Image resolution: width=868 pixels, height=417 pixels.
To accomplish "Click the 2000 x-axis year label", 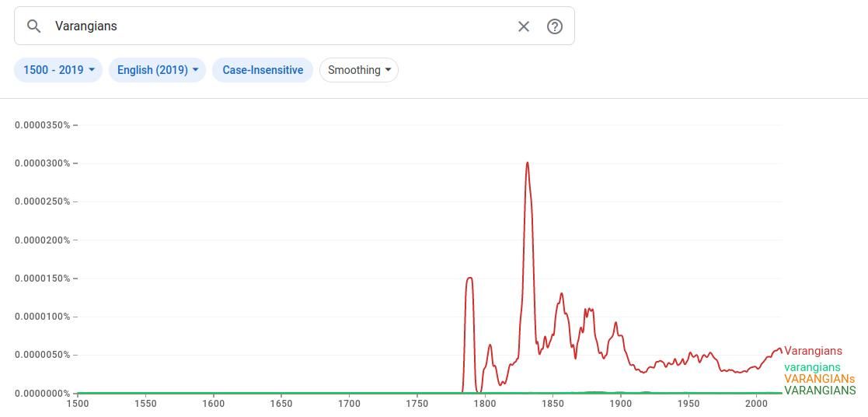I will tap(756, 404).
